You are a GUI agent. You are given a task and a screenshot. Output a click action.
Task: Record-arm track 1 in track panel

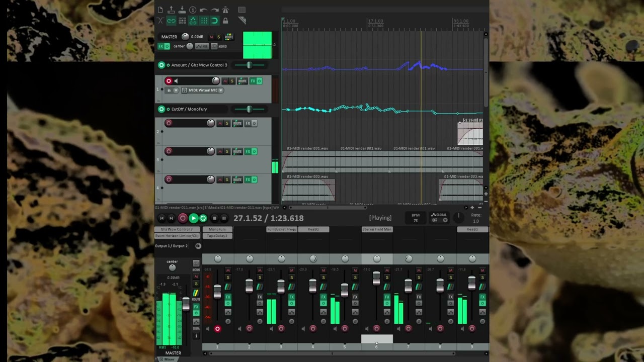click(x=169, y=81)
